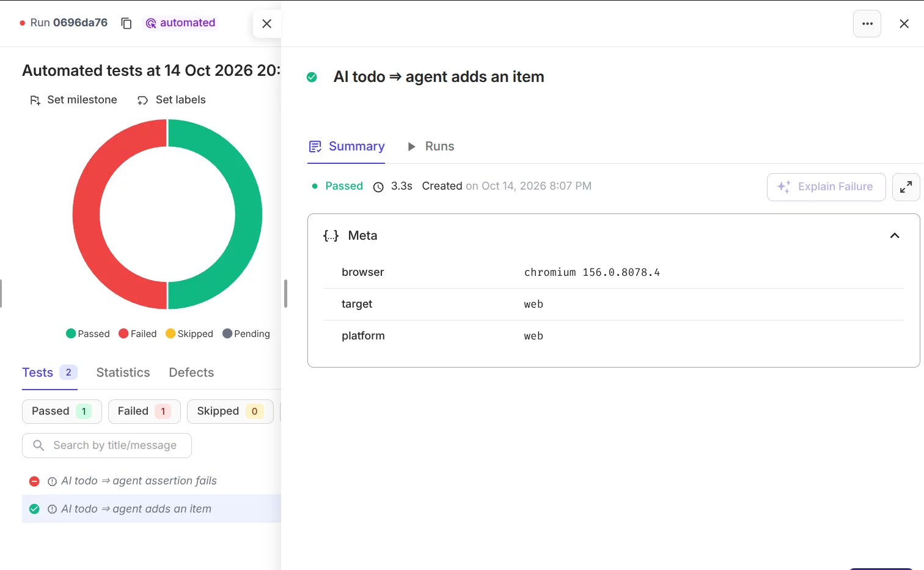Click the red failed status icon in test list
Image resolution: width=924 pixels, height=570 pixels.
34,481
